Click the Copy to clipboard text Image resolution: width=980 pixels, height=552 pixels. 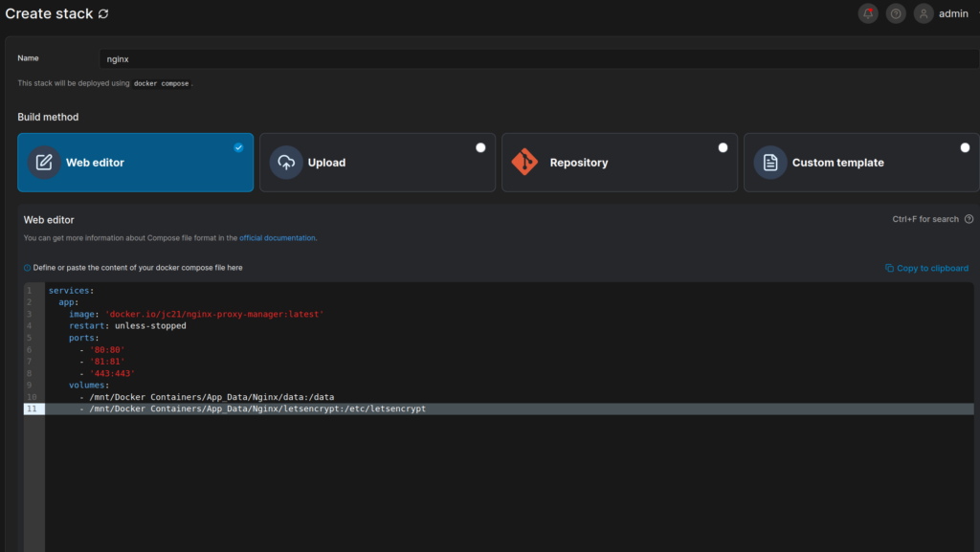(932, 268)
